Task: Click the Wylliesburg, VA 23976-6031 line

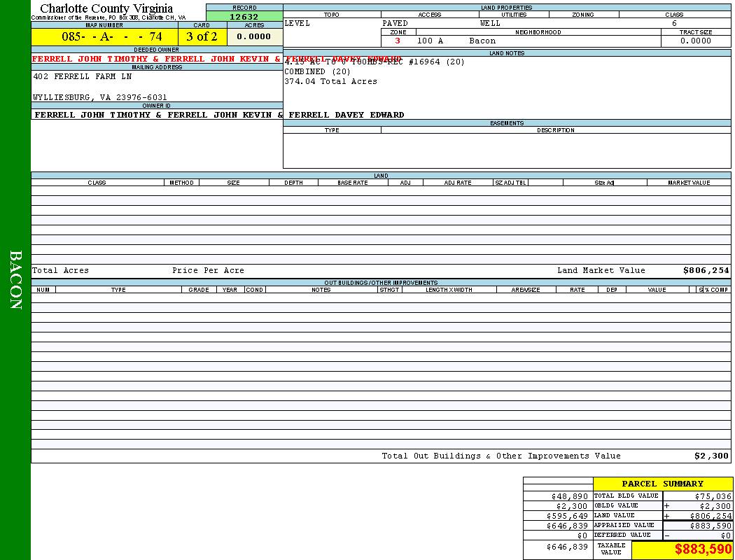Action: 100,97
